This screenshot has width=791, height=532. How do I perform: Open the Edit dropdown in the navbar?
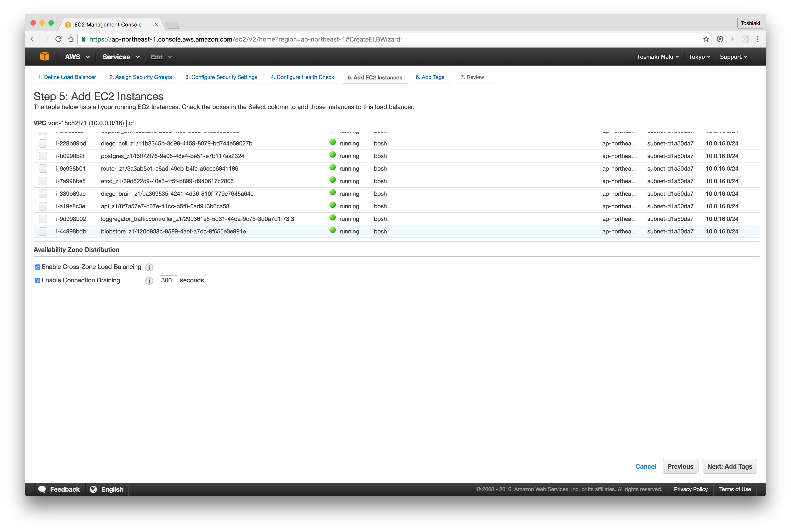point(161,57)
